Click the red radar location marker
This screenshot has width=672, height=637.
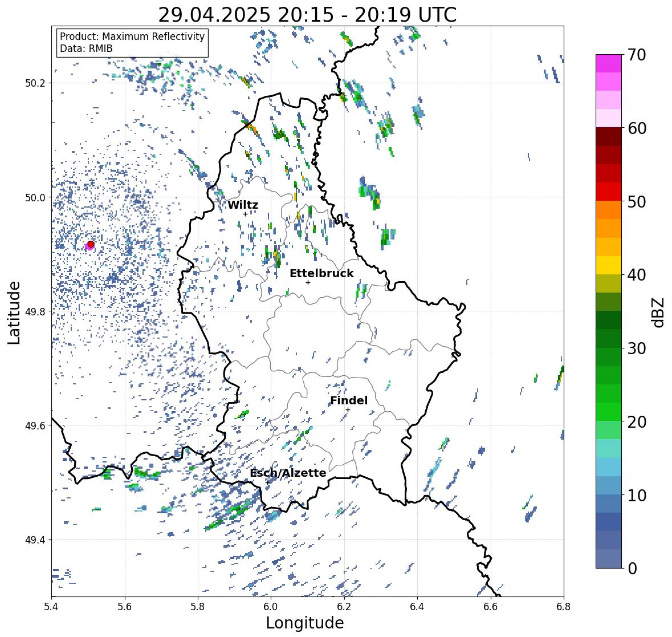coord(91,244)
